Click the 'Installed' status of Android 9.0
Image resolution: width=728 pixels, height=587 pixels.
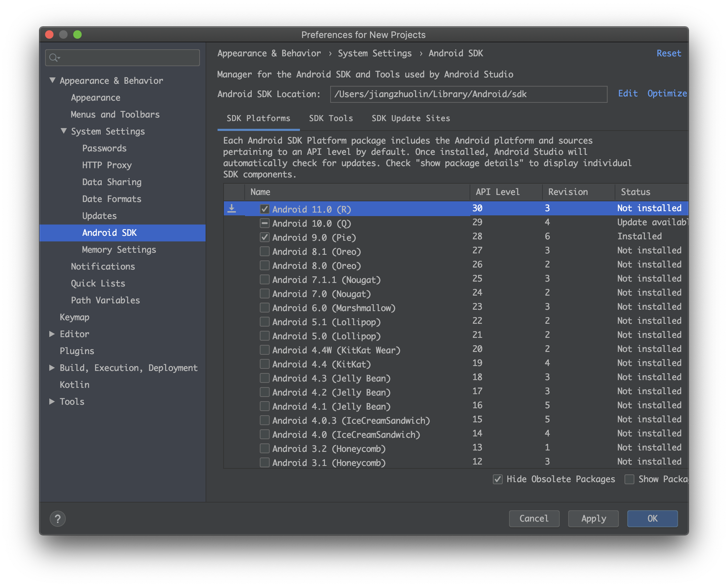639,236
